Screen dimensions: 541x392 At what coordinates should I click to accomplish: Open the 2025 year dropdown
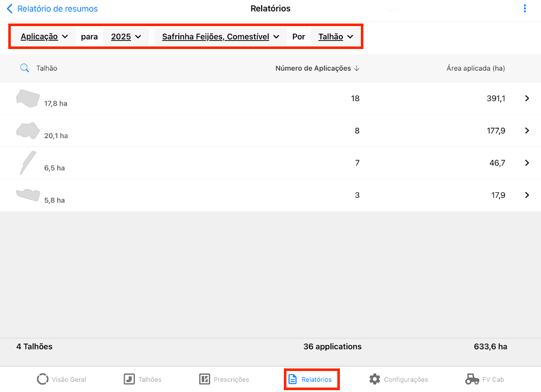point(125,37)
